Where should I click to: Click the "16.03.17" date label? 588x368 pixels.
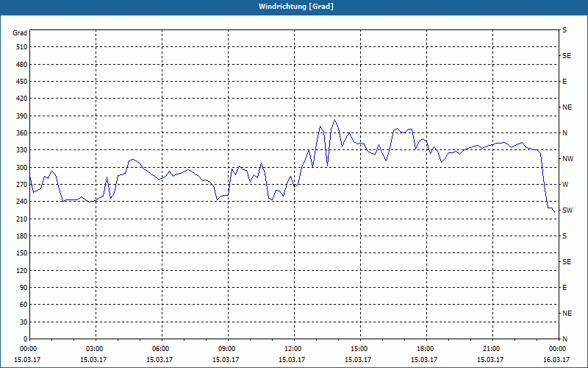tap(556, 360)
